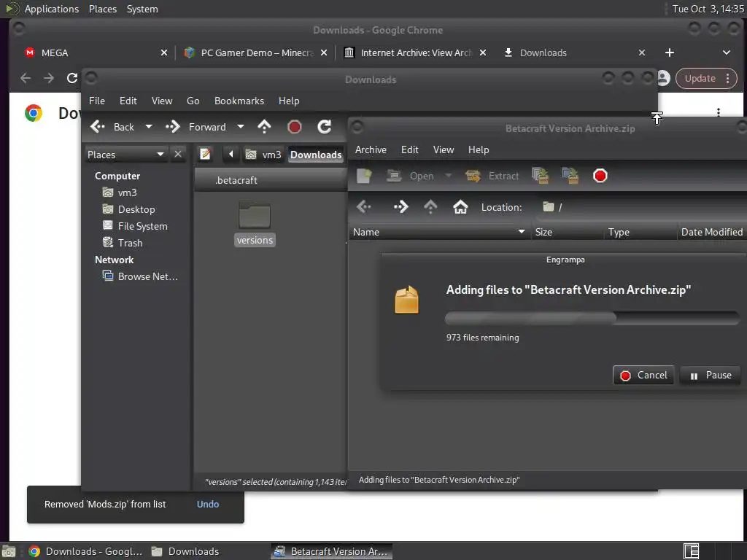Viewport: 747px width, 560px height.
Task: Open Edit menu in Downloads window
Action: click(x=128, y=101)
